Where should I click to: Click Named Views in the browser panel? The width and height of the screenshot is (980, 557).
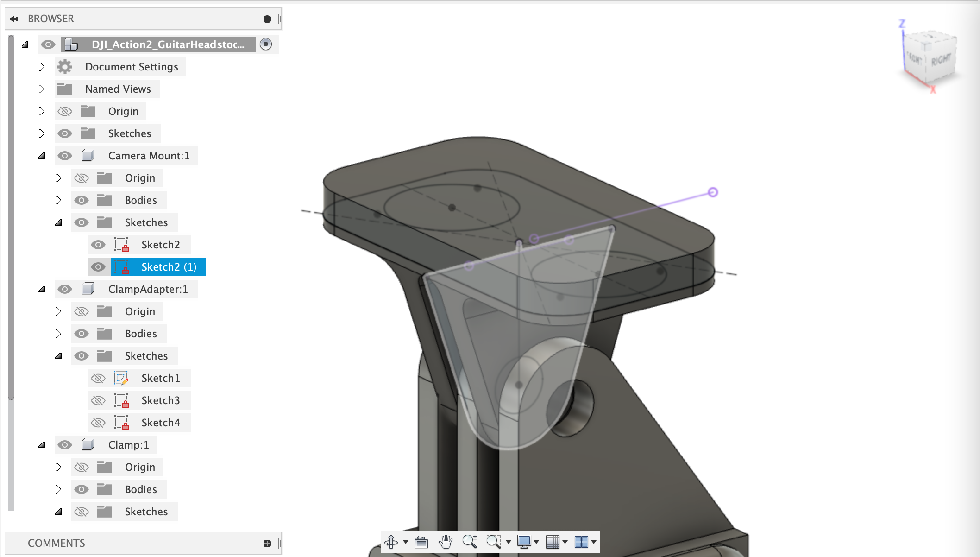point(118,88)
